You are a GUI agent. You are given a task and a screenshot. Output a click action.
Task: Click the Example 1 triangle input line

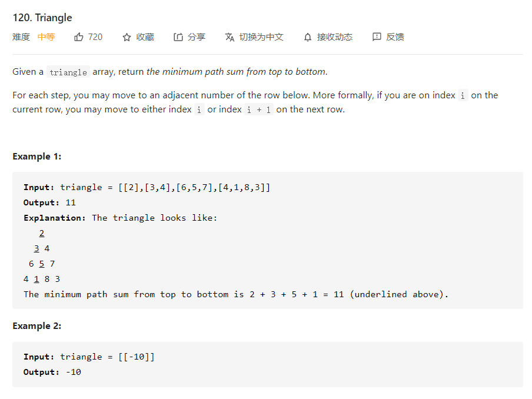(147, 187)
